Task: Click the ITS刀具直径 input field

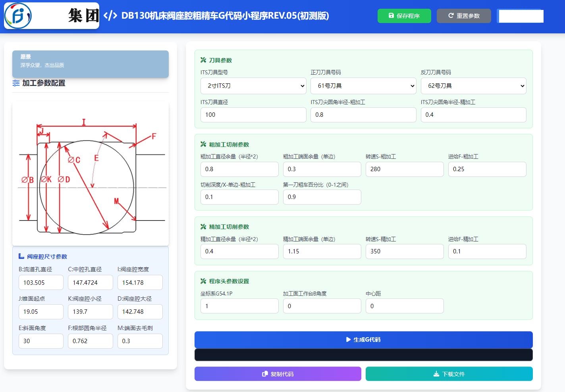Action: pyautogui.click(x=253, y=115)
